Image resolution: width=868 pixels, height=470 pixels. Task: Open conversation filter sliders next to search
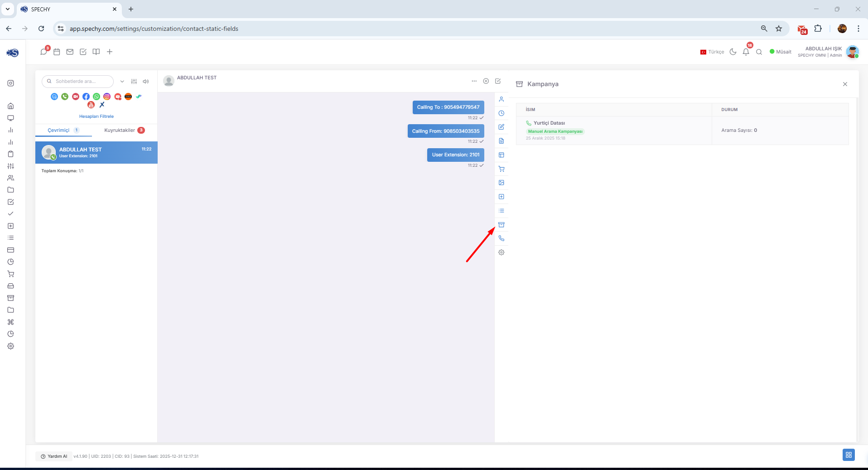134,82
